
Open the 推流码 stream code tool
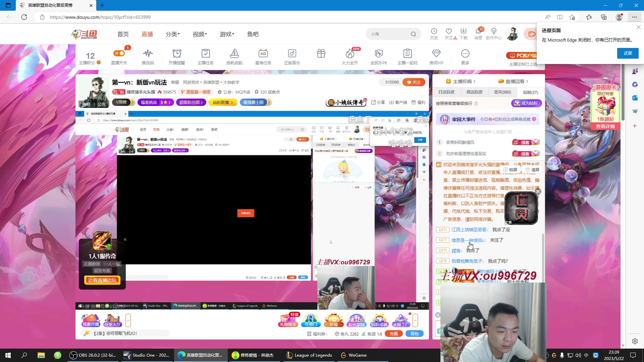click(x=148, y=56)
